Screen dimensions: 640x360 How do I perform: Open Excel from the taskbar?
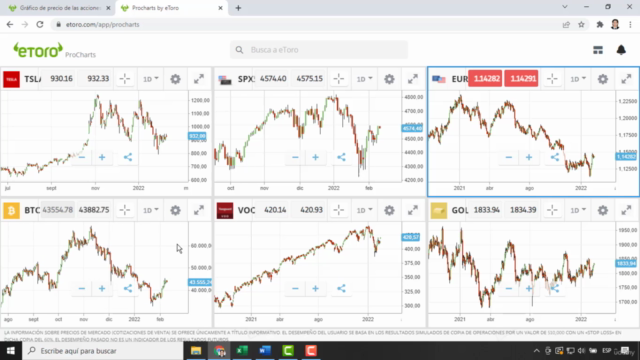[x=242, y=351]
